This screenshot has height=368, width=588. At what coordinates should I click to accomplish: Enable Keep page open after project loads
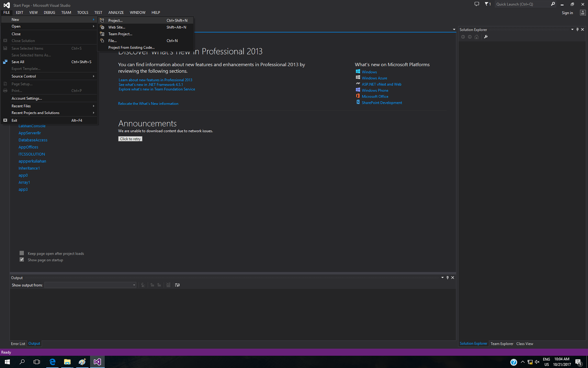[22, 253]
